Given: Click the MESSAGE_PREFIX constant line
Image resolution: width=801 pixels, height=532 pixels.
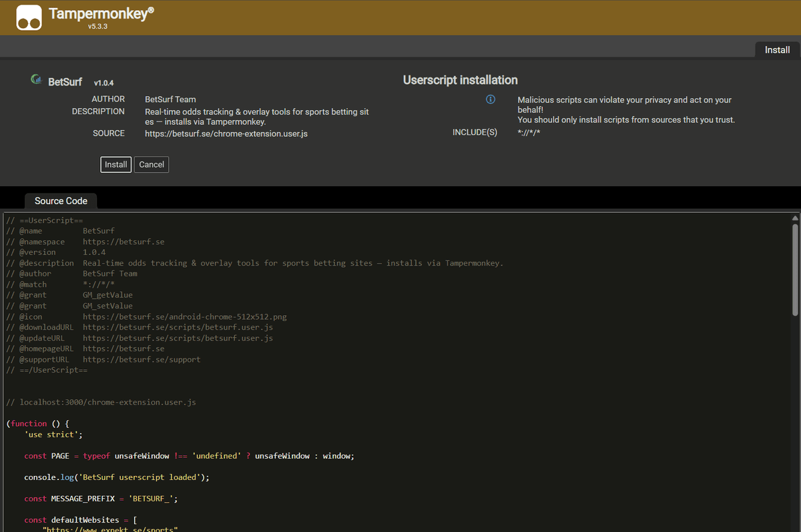Looking at the screenshot, I should coord(101,499).
